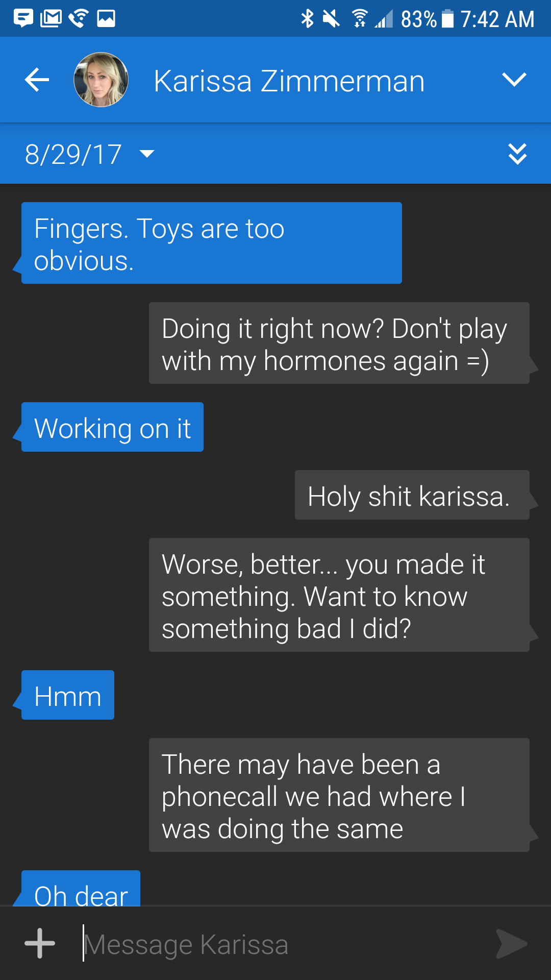Tap the Bluetooth status icon
Image resolution: width=551 pixels, height=980 pixels.
[x=307, y=19]
